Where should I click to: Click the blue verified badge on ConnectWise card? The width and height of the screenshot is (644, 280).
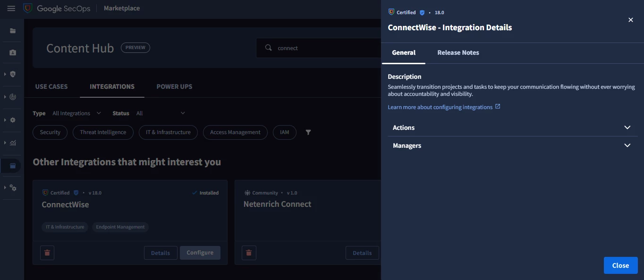[76, 193]
